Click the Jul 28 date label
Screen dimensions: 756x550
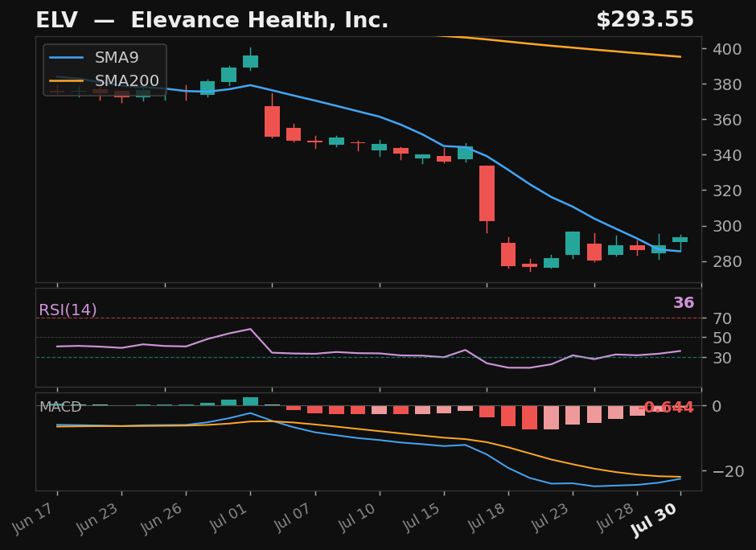tap(614, 519)
